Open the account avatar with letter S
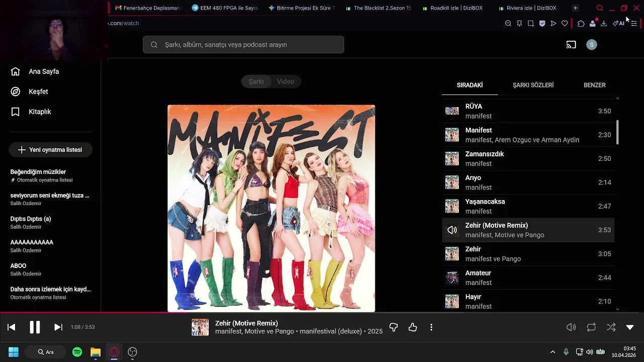 coord(592,45)
